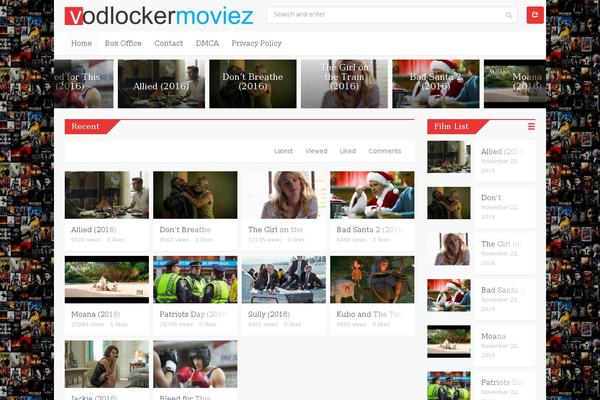Image resolution: width=600 pixels, height=400 pixels.
Task: Open the Contact page
Action: (168, 43)
